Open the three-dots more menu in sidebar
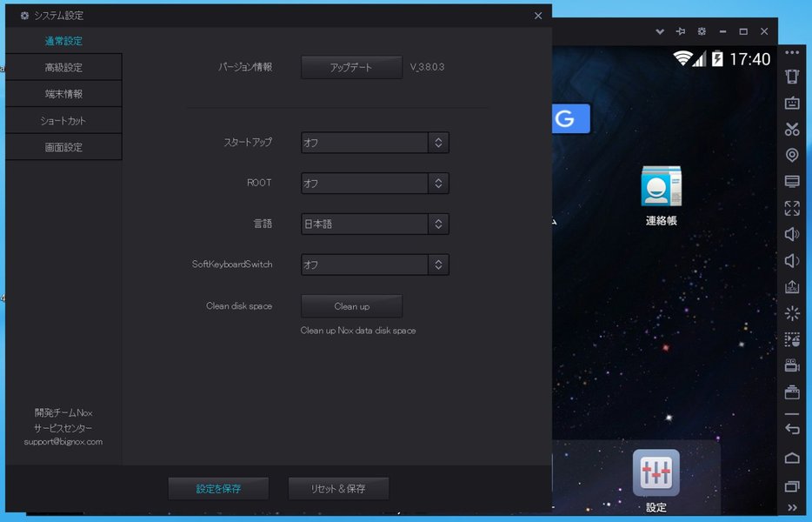This screenshot has width=812, height=522. point(792,52)
